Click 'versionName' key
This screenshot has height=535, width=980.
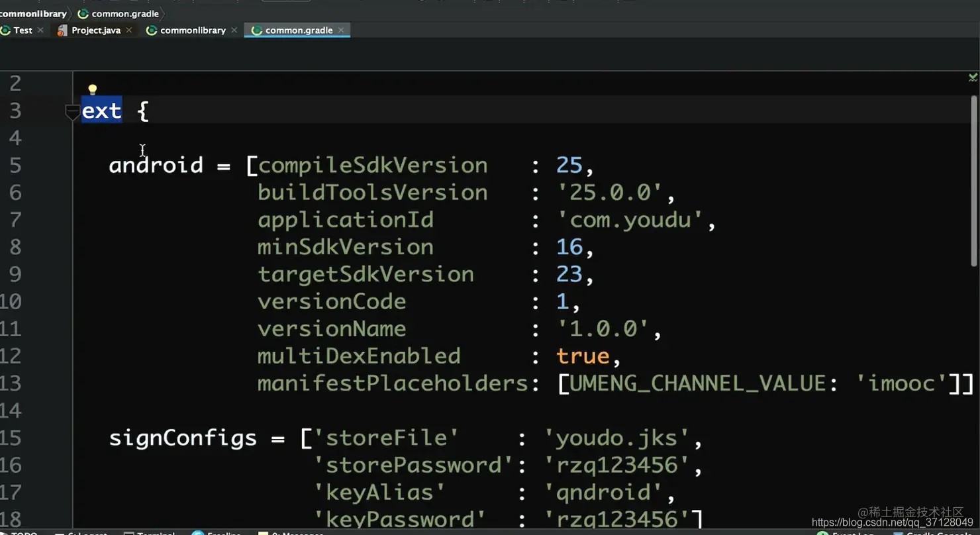point(332,328)
